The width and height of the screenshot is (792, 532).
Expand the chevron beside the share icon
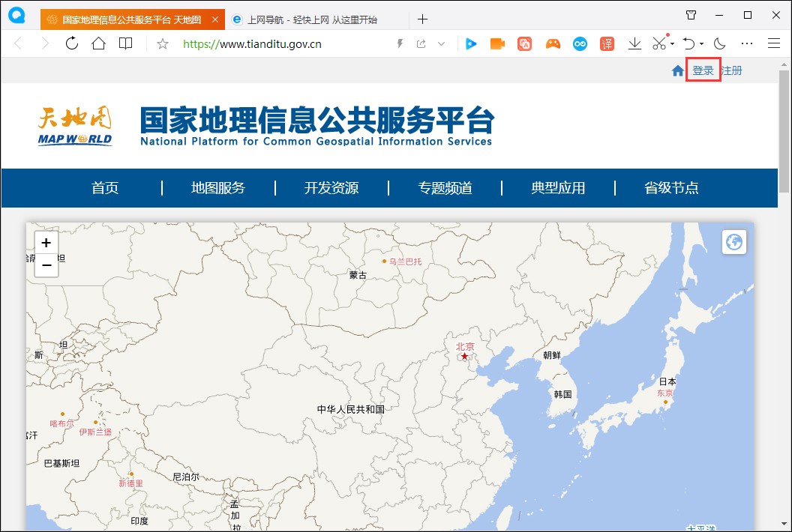pos(442,43)
